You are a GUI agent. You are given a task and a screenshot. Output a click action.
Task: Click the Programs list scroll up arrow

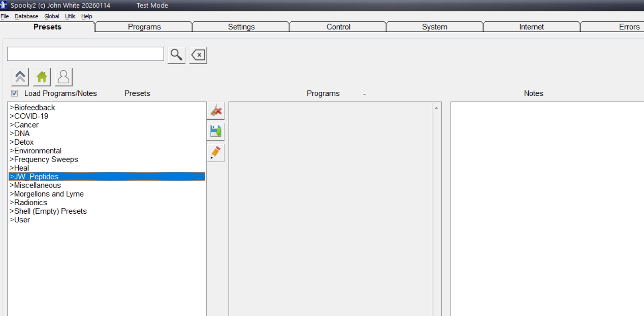click(x=436, y=108)
